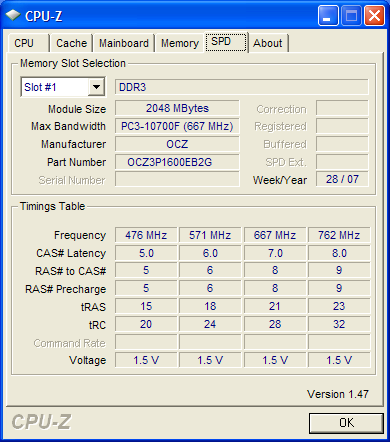Click the empty SPD Ext. field

pyautogui.click(x=342, y=162)
